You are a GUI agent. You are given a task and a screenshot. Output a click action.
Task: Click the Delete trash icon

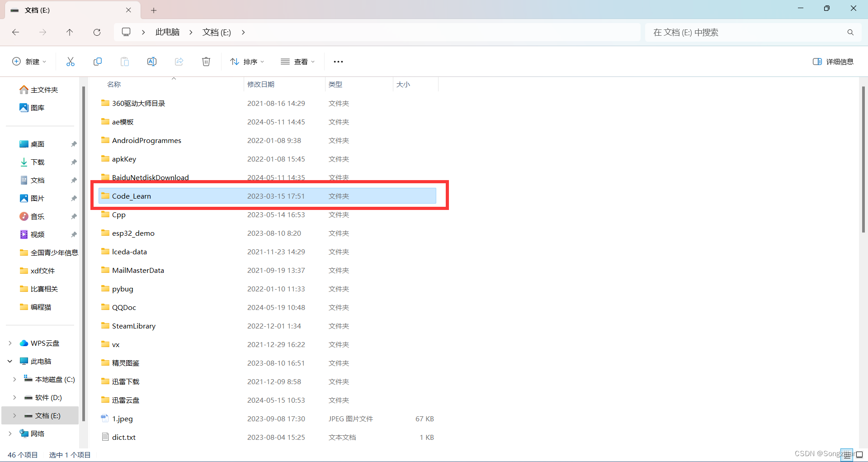coord(206,62)
